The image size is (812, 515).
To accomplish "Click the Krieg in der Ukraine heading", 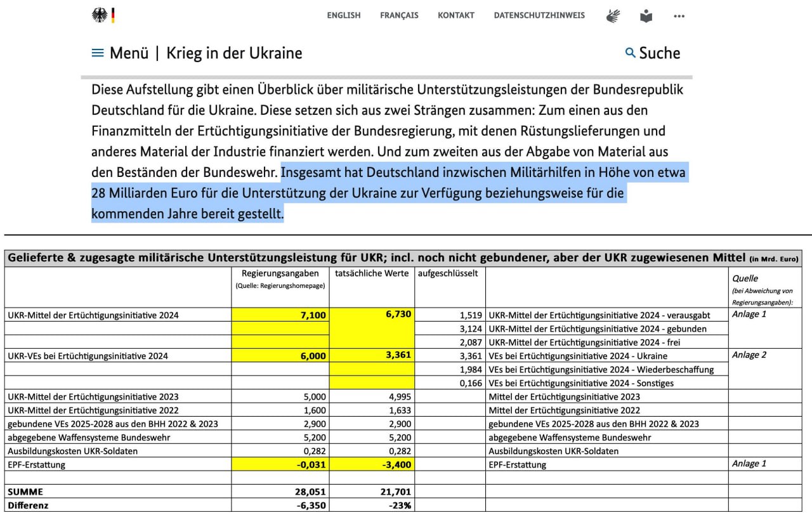I will (x=234, y=53).
